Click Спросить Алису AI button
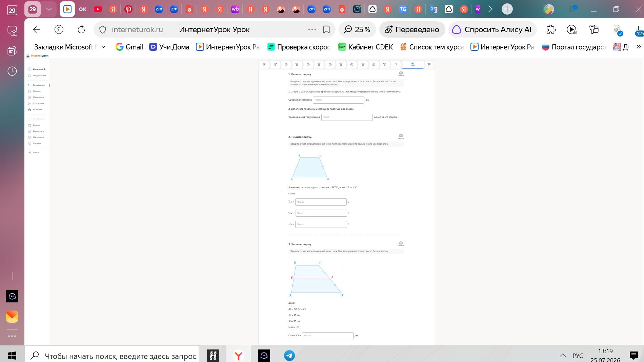 click(492, 29)
